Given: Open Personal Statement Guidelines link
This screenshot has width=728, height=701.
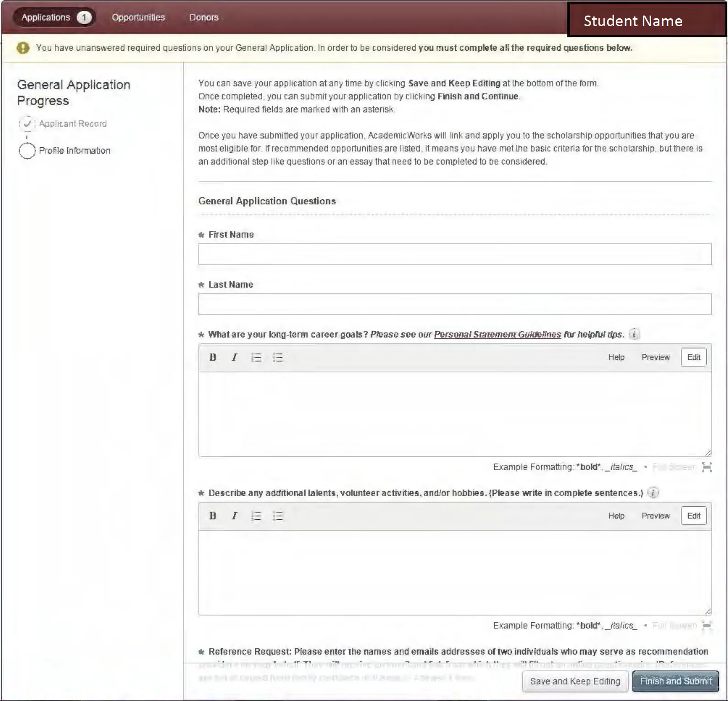Looking at the screenshot, I should pos(497,334).
